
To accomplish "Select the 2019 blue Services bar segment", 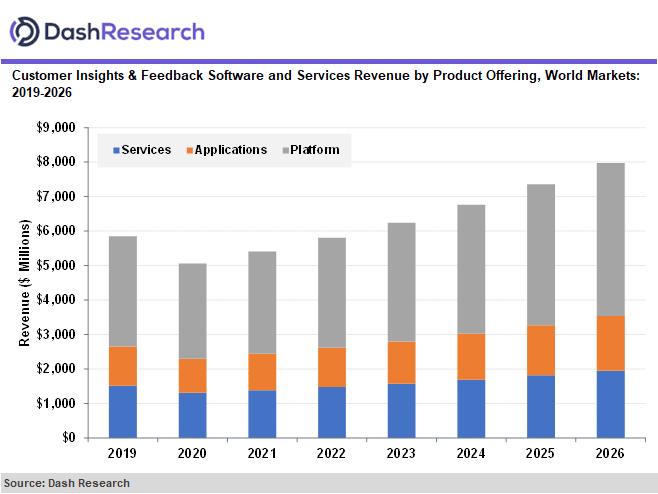I will [122, 411].
